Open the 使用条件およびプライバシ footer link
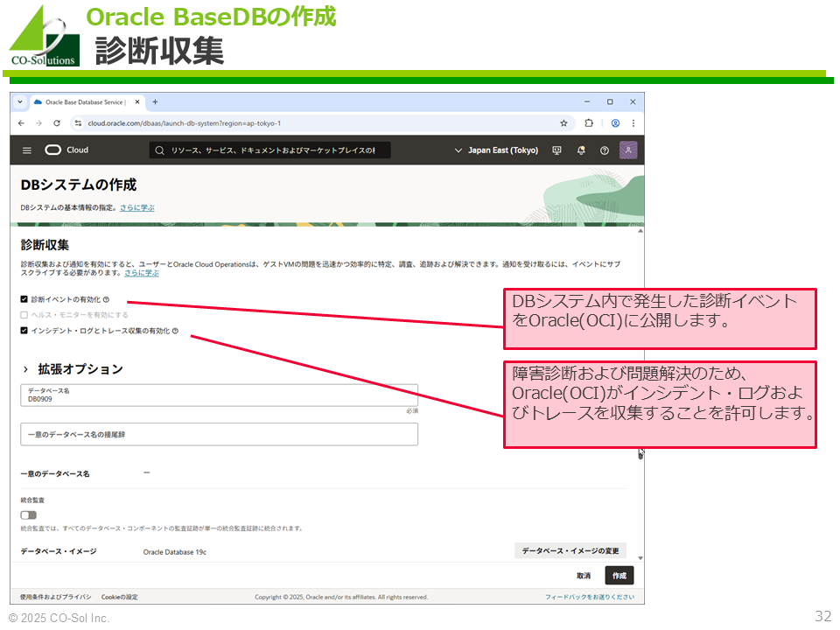 pyautogui.click(x=56, y=597)
